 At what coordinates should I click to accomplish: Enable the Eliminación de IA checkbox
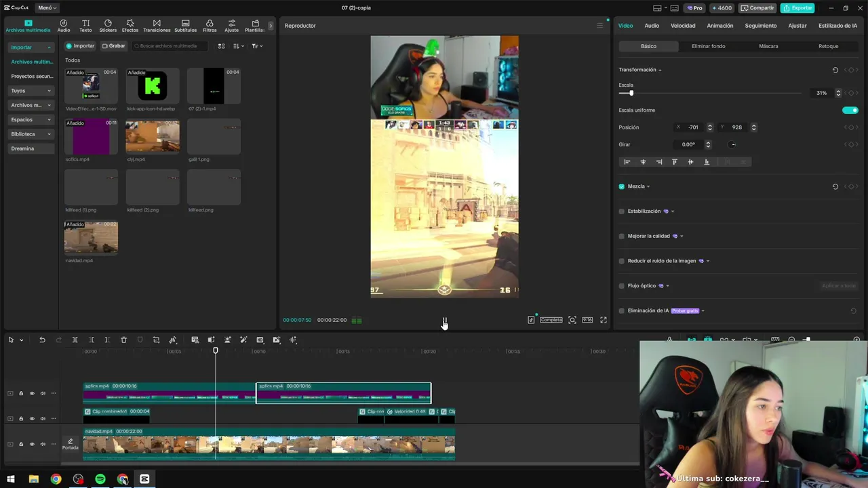coord(621,310)
